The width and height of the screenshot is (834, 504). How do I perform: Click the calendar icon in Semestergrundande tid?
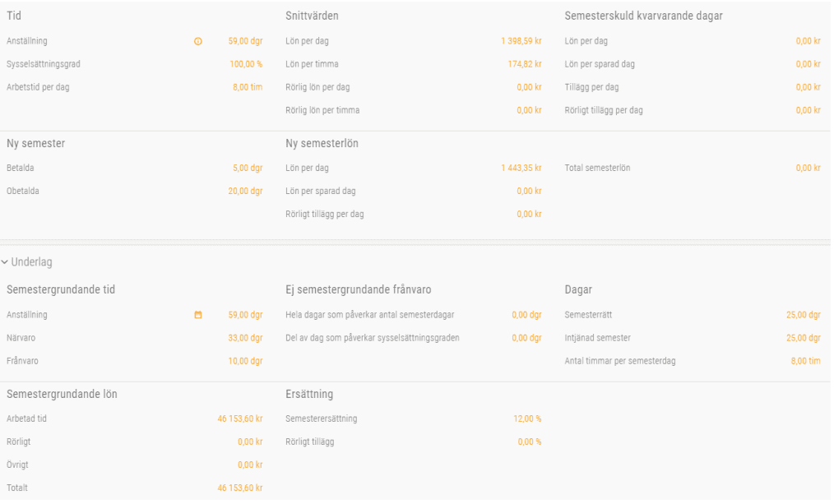[x=197, y=315]
